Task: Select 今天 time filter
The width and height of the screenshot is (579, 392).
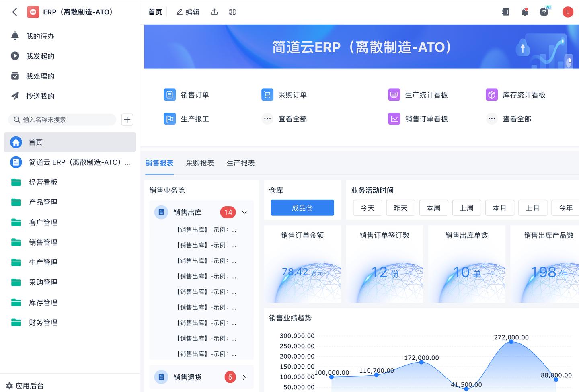Action: [x=368, y=208]
